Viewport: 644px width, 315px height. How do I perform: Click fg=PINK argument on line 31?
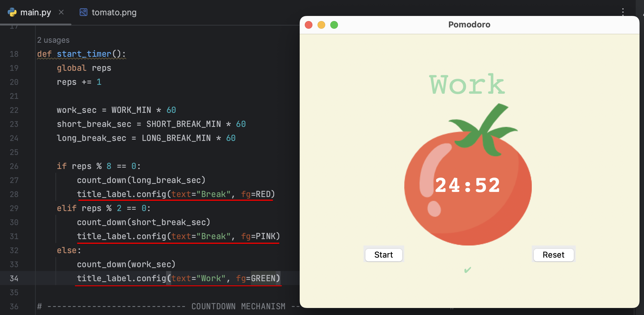tap(258, 237)
